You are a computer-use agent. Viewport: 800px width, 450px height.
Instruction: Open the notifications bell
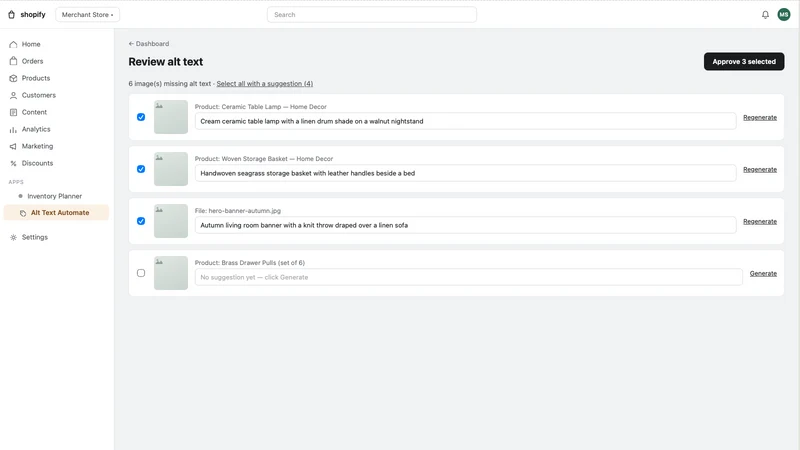[x=765, y=15]
